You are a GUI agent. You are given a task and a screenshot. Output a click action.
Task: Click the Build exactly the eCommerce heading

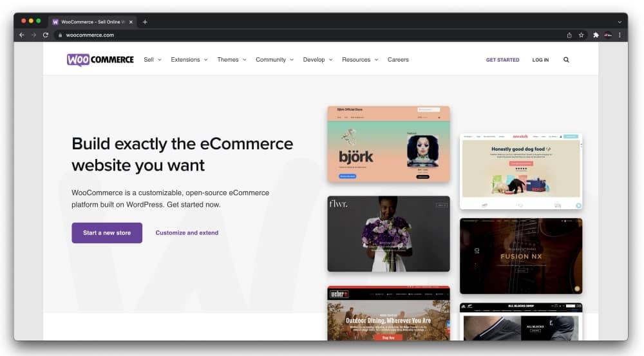pos(182,155)
